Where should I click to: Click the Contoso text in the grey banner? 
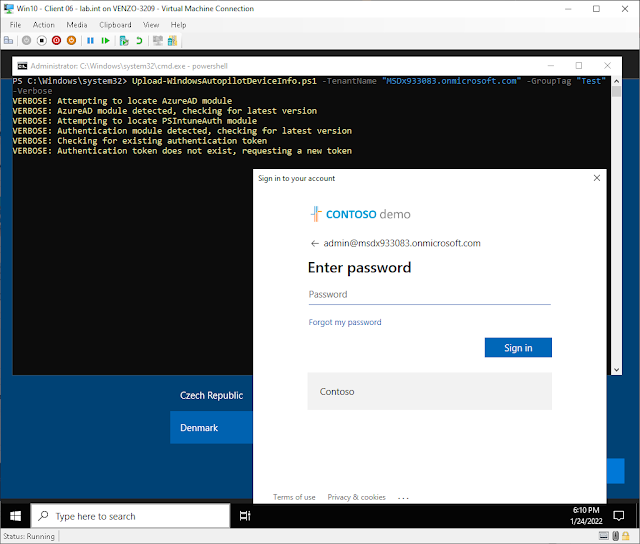pos(337,391)
